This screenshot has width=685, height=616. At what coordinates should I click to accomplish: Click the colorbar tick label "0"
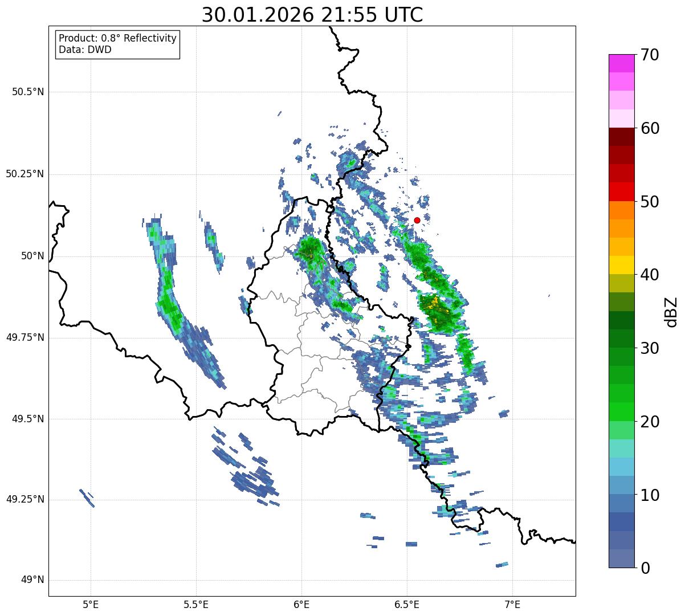(645, 568)
